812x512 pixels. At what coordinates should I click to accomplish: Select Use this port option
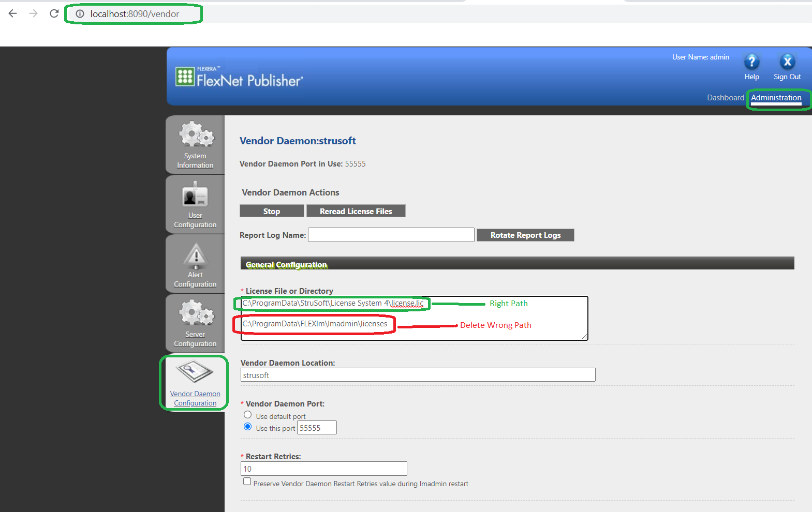[248, 427]
